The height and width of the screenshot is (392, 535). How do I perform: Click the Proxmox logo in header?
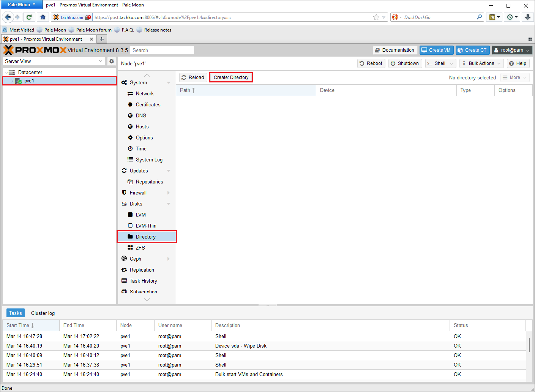coord(35,50)
